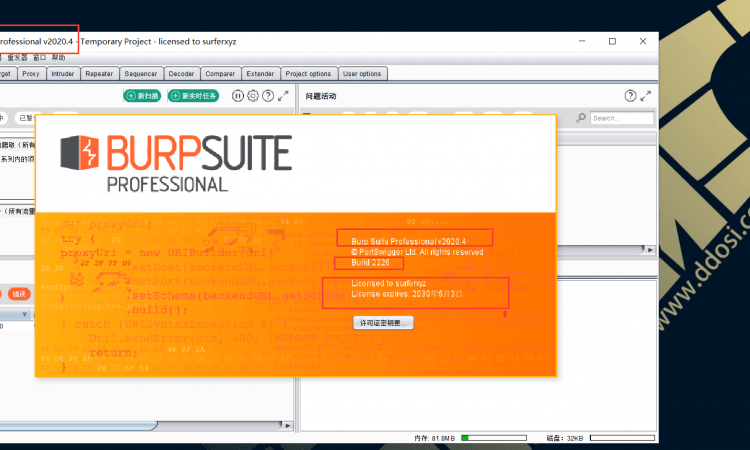Toggle the orange 错误 filter pill
Image resolution: width=750 pixels, height=450 pixels.
pyautogui.click(x=19, y=294)
